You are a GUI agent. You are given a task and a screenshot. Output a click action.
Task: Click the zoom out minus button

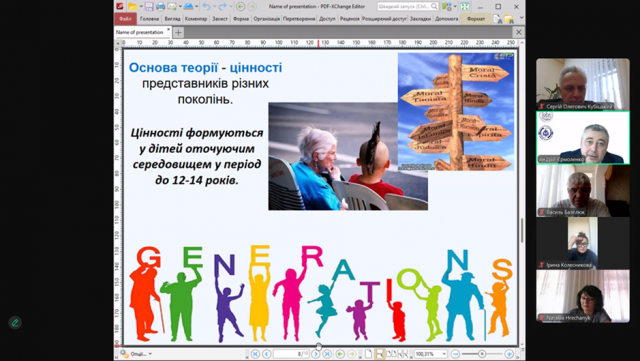[456, 354]
